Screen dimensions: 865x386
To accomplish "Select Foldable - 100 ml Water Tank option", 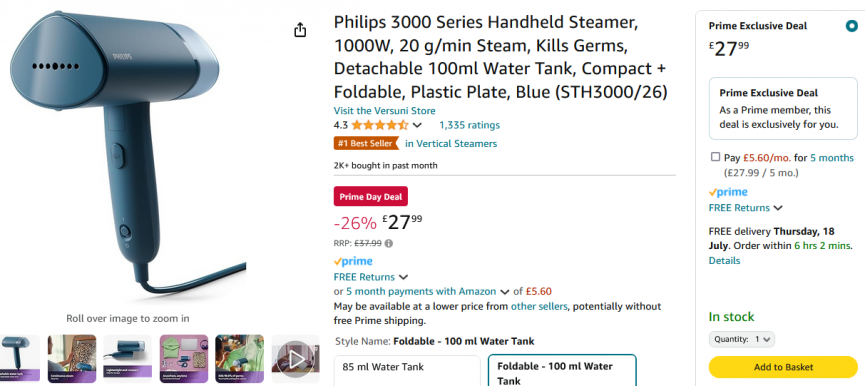I will (x=562, y=371).
